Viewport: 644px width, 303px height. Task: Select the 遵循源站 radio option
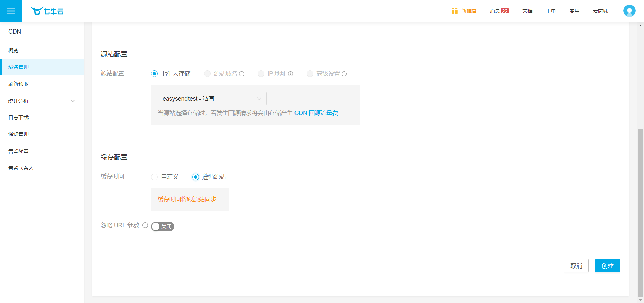196,177
